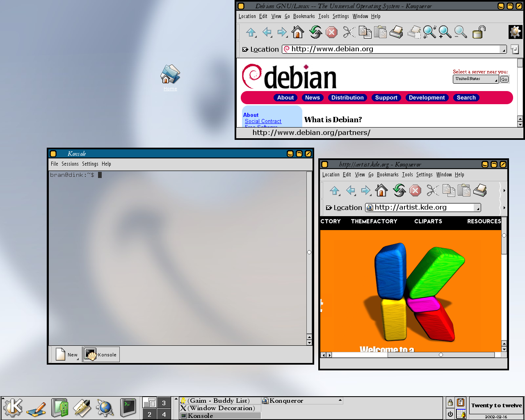Click the Copy icon in Debian Konqueror toolbar

point(365,32)
